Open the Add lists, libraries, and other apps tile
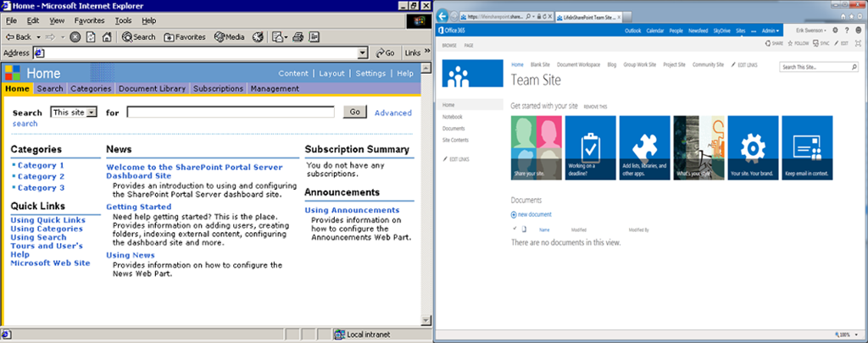The height and width of the screenshot is (343, 868). [x=645, y=147]
